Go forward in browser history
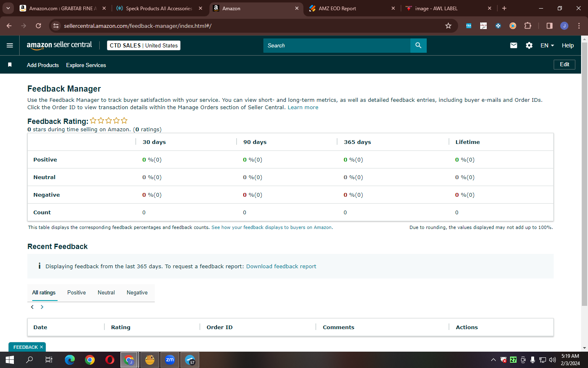 (x=24, y=26)
